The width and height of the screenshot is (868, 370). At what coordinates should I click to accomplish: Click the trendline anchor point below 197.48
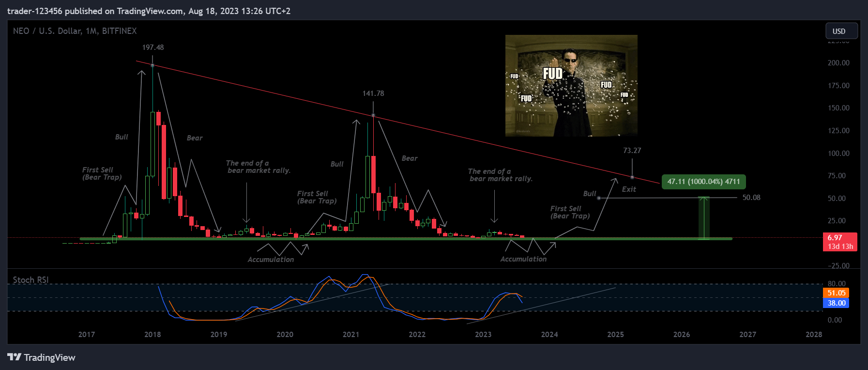(x=152, y=65)
